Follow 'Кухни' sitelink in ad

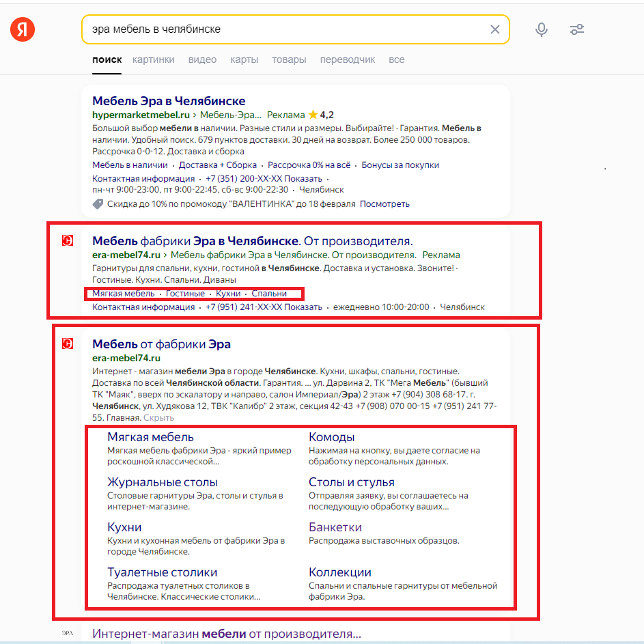click(228, 293)
